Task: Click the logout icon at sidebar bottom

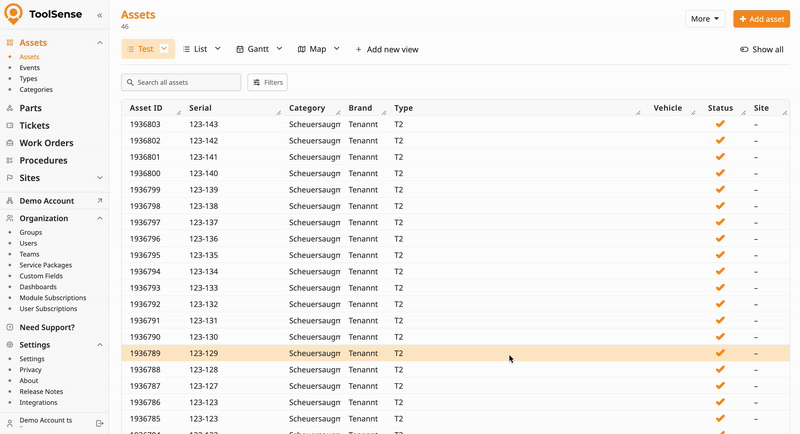Action: pos(99,423)
